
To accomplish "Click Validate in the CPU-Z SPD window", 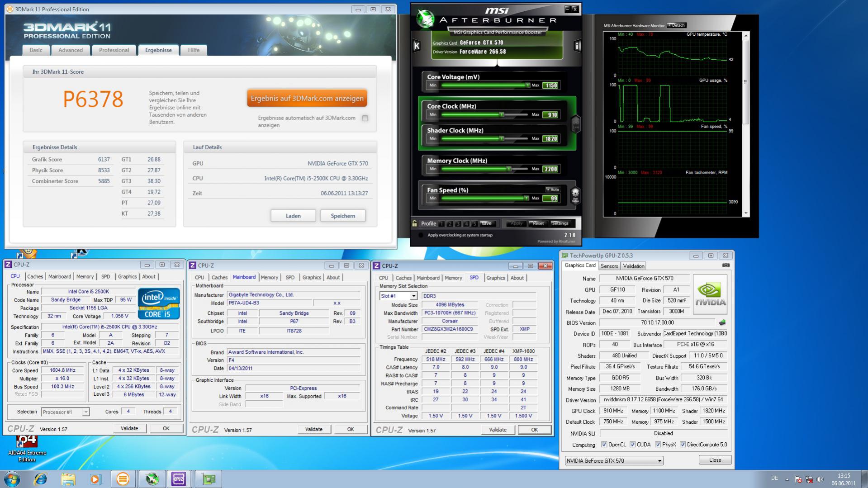I will pyautogui.click(x=498, y=430).
